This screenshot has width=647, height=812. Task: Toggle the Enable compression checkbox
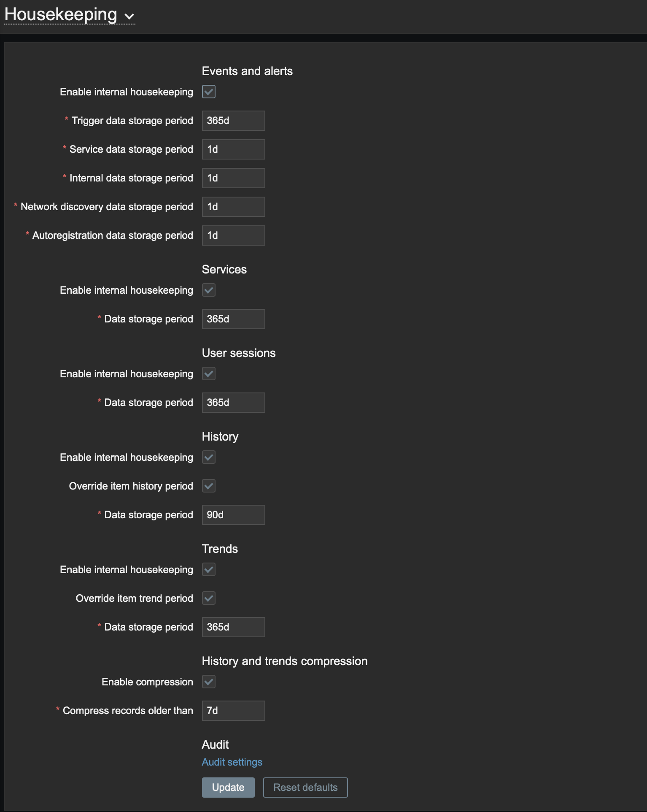pyautogui.click(x=209, y=682)
